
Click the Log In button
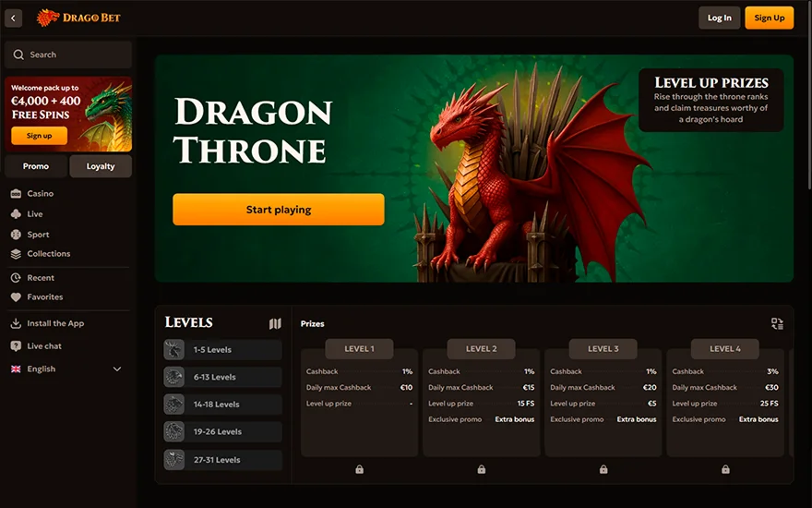pos(720,18)
